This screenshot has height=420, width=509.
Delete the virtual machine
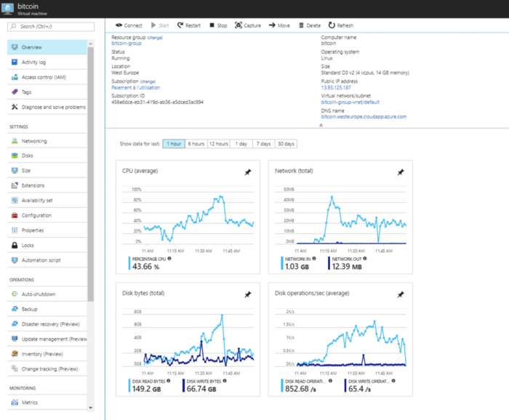point(309,25)
